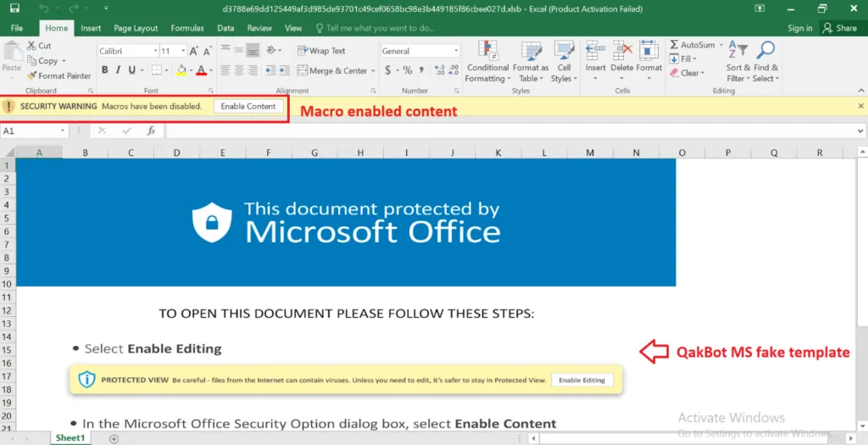Click the Enable Content button

tap(248, 106)
